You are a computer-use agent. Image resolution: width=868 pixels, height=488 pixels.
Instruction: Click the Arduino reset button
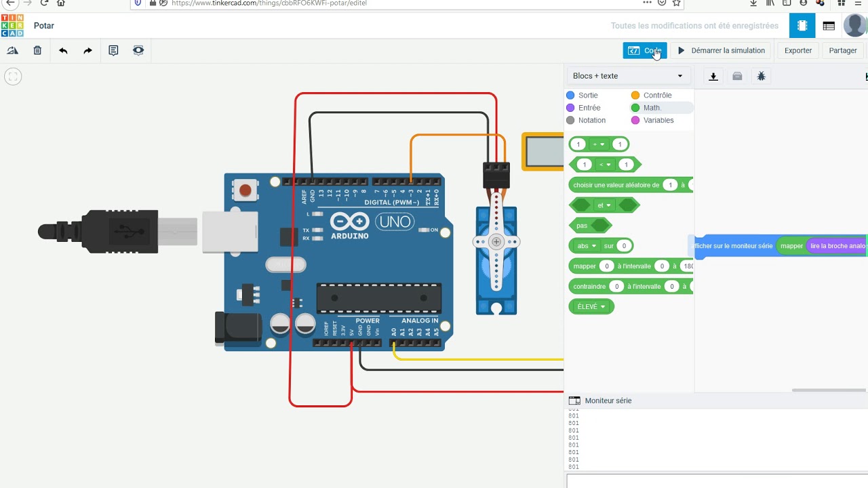tap(245, 190)
